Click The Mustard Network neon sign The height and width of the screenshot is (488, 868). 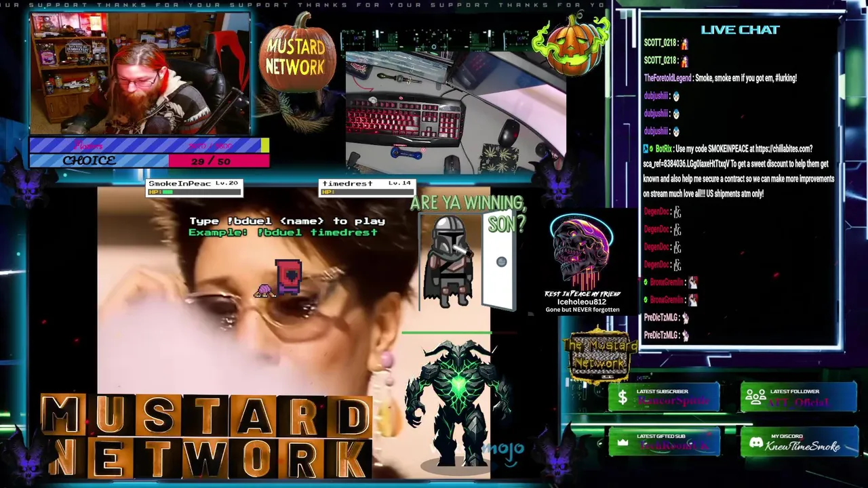click(x=600, y=355)
